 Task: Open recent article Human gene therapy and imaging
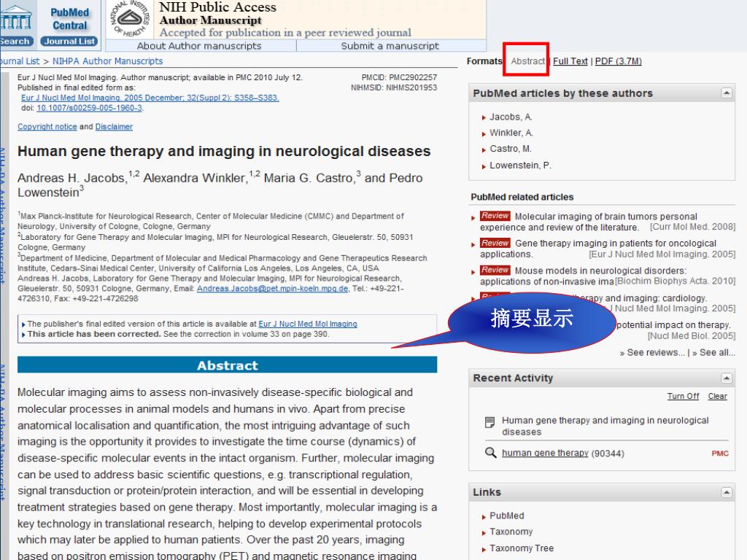605,426
